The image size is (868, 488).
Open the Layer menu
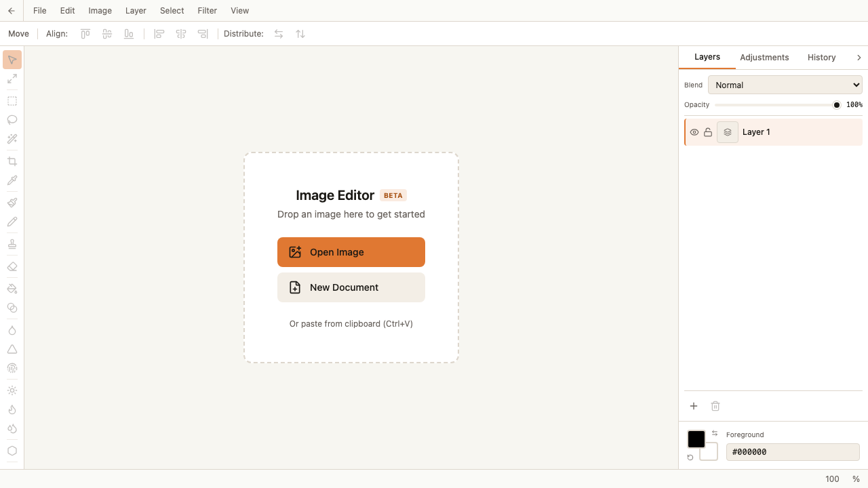[x=136, y=11]
